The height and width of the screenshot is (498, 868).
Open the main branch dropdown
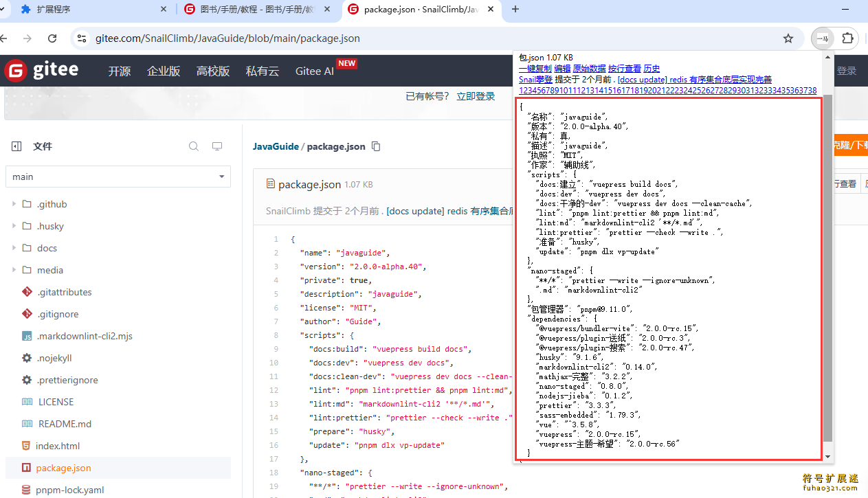point(118,177)
